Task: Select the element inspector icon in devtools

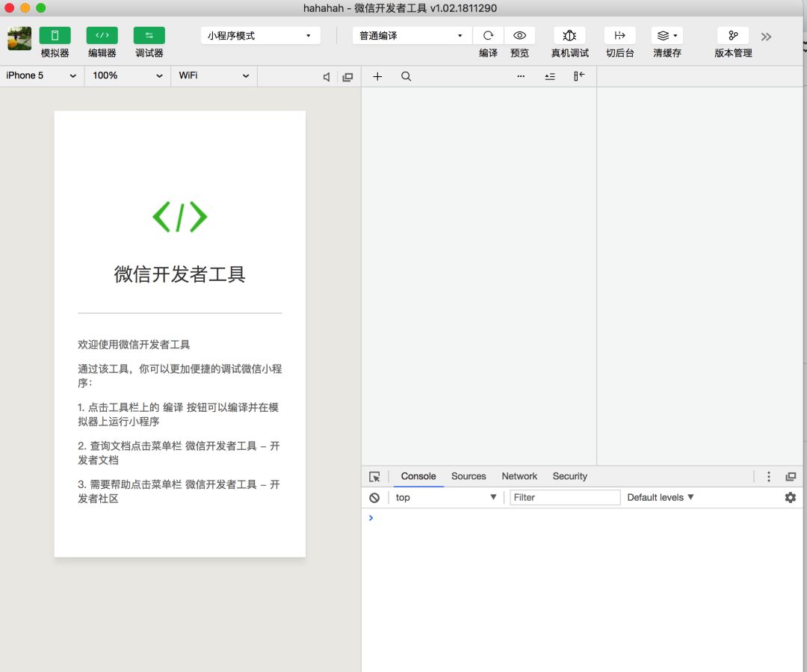Action: coord(374,477)
